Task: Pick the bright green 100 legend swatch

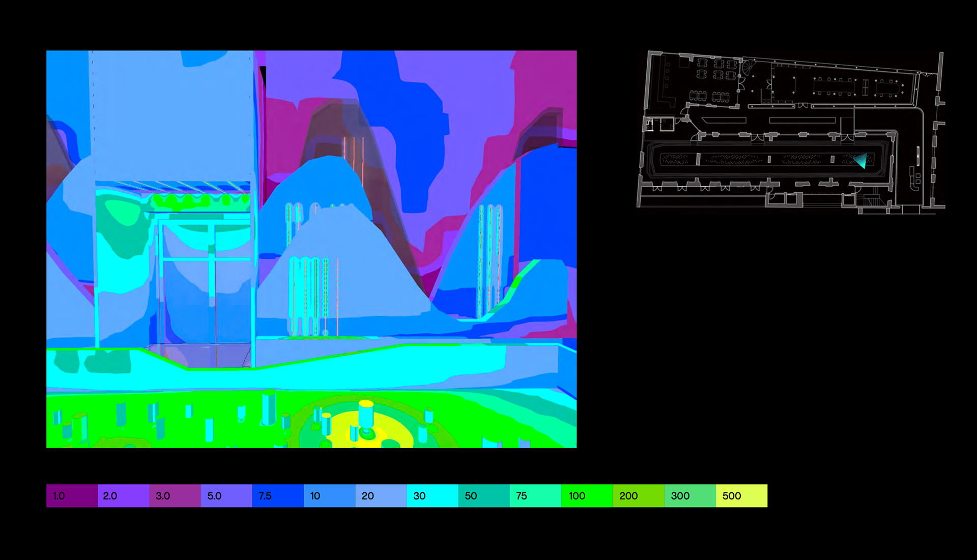Action: click(587, 495)
